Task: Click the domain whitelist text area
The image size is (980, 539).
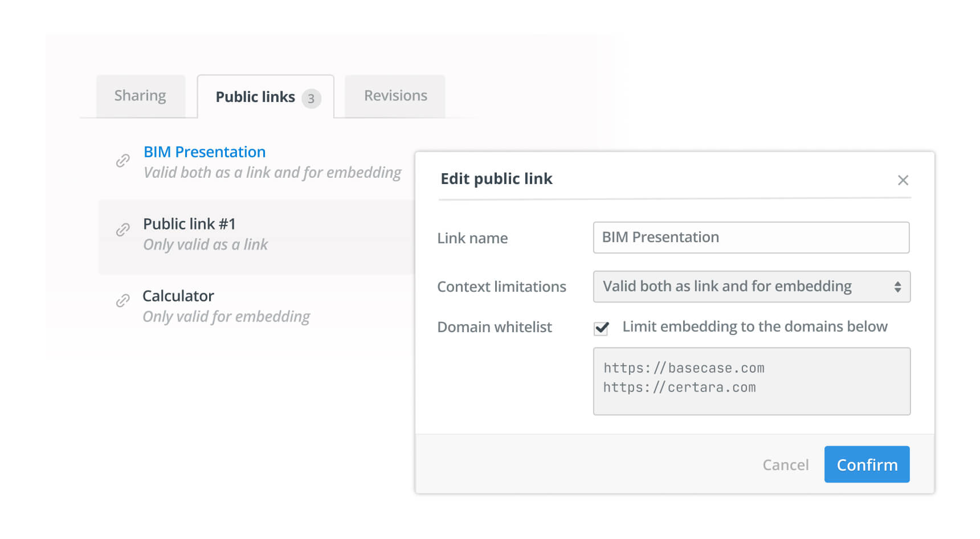Action: tap(752, 381)
